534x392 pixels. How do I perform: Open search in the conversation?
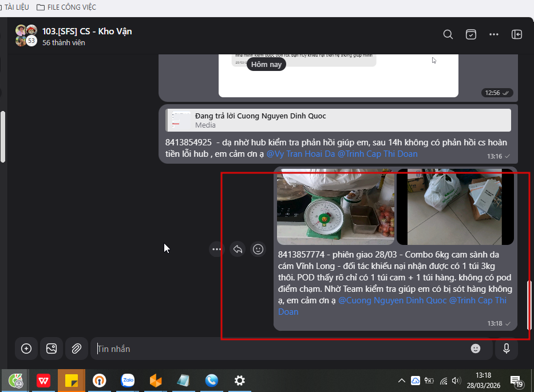pyautogui.click(x=448, y=34)
